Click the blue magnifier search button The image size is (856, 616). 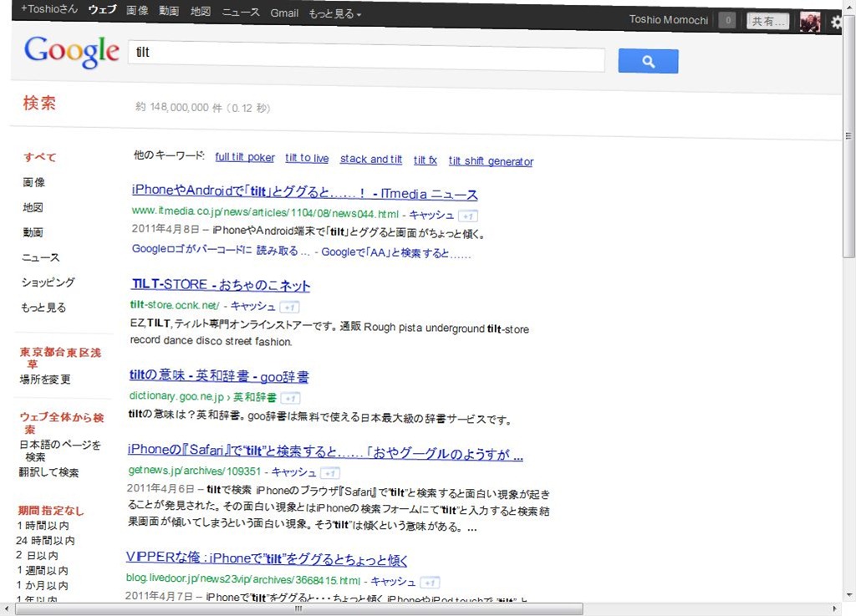[x=648, y=61]
